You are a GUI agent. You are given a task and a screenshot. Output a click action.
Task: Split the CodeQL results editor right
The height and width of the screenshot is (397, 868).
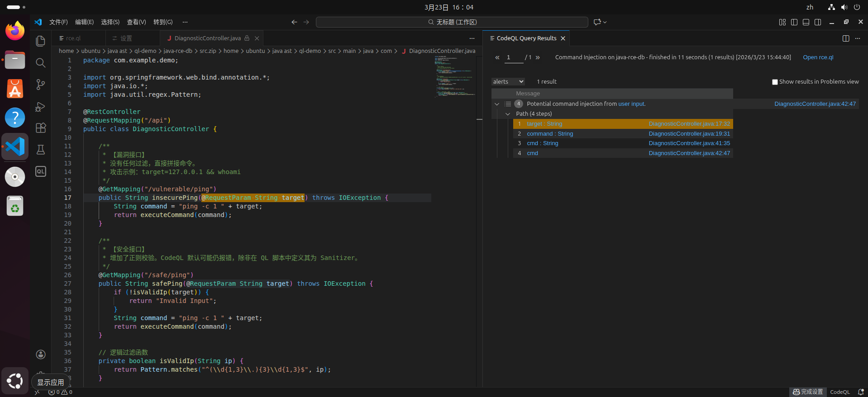click(x=845, y=38)
